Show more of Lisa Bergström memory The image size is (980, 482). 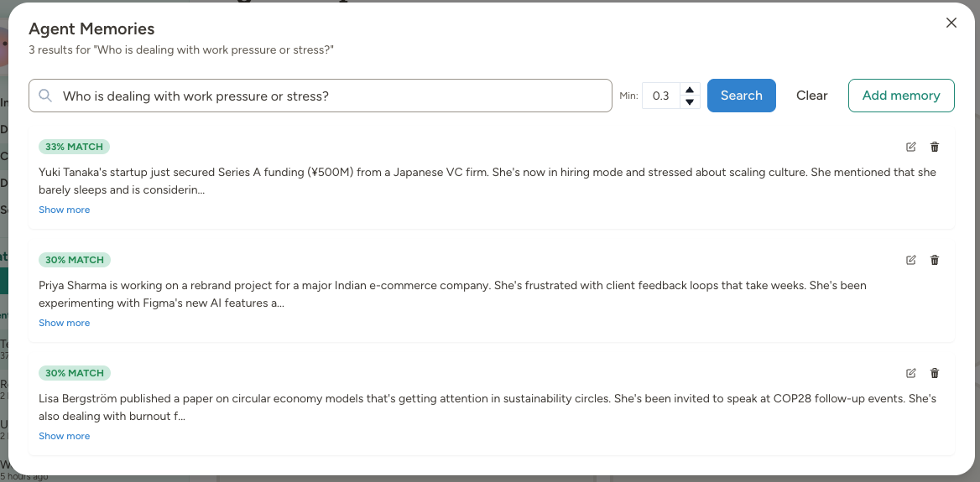[65, 436]
